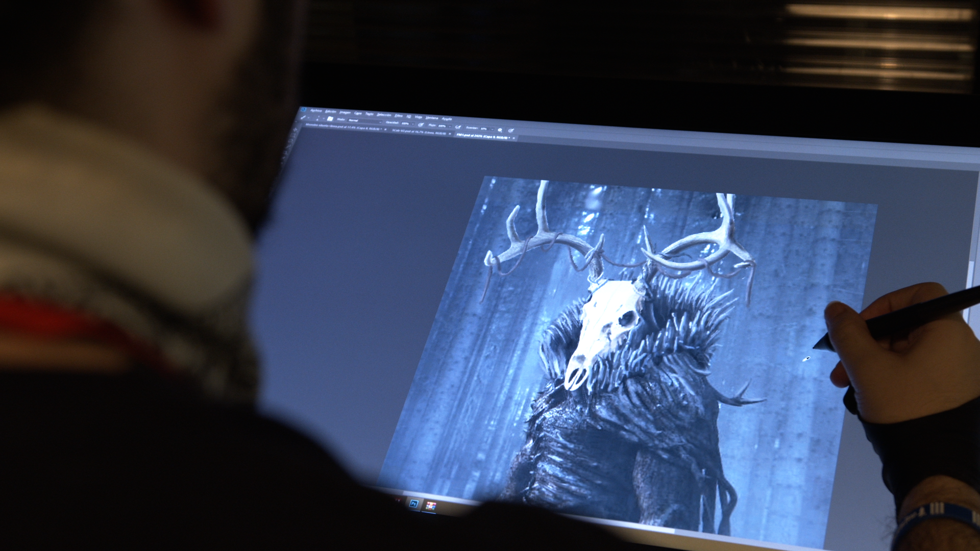Click the Flujo value field
Viewport: 980px width, 551px height.
coord(442,126)
